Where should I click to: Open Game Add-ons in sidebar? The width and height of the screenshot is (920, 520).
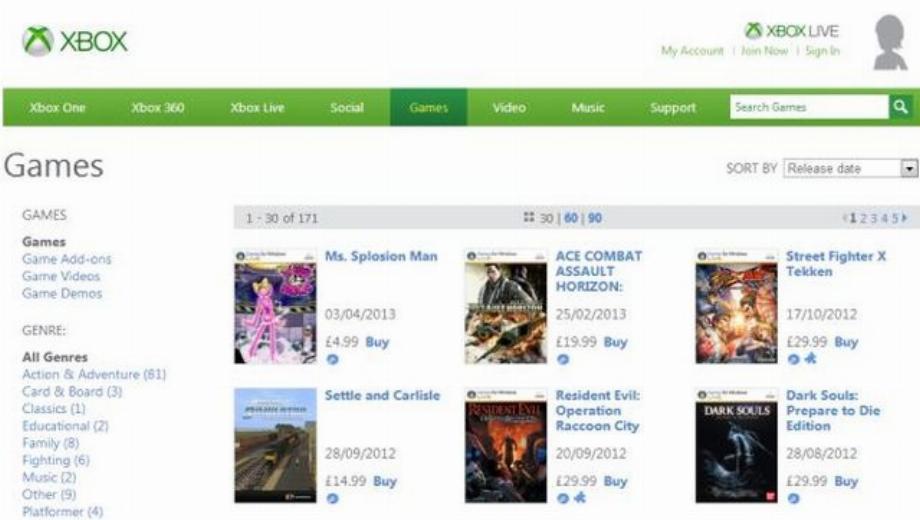(x=66, y=259)
